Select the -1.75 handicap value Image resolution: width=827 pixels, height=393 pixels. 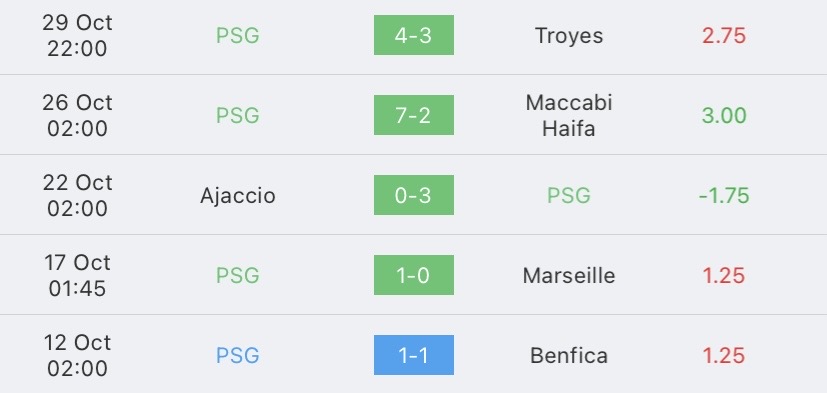point(724,196)
